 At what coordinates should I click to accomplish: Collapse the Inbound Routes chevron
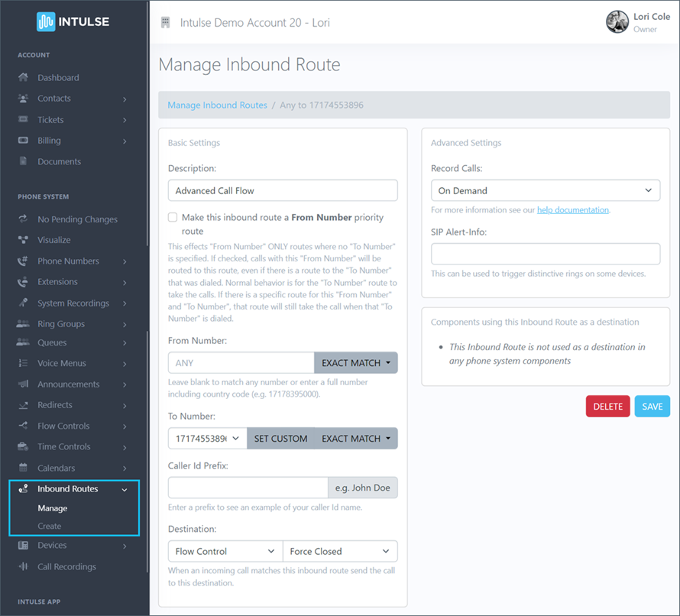125,490
